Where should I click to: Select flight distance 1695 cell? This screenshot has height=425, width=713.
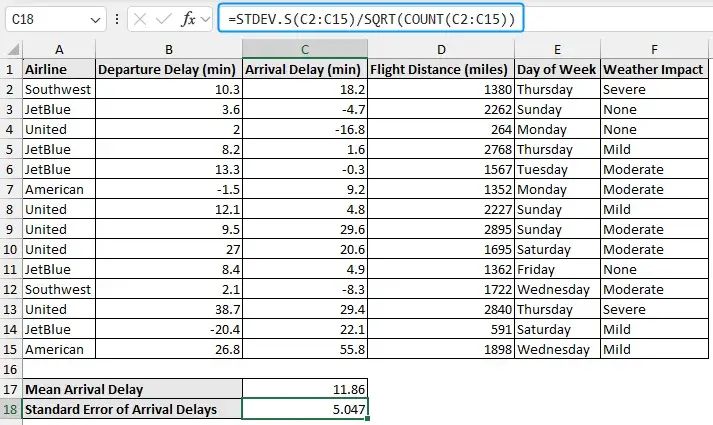tap(441, 249)
